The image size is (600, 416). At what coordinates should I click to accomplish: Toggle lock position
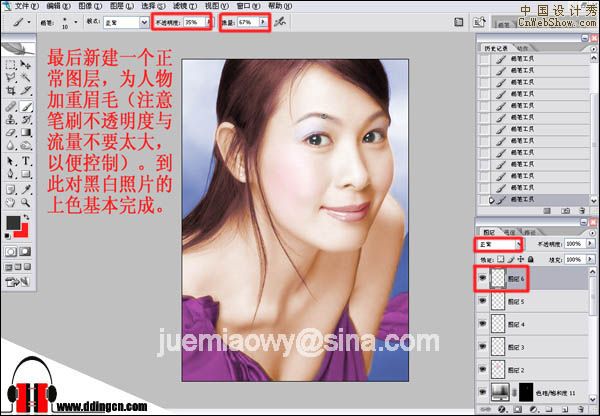520,259
